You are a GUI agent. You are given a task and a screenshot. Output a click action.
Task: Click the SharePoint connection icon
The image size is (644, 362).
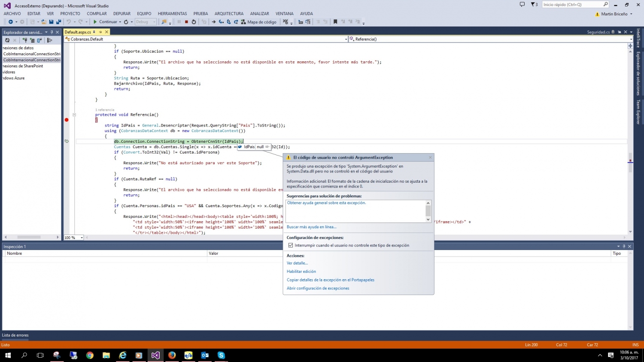tap(39, 40)
